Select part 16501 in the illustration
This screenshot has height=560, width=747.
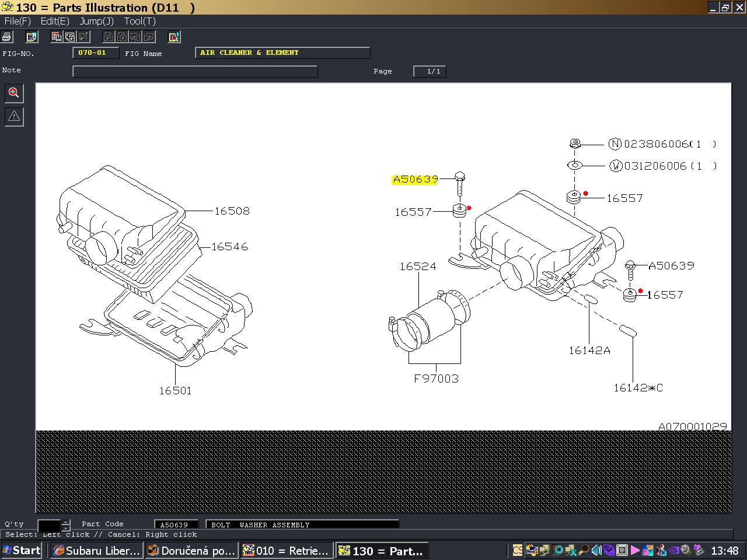(175, 391)
